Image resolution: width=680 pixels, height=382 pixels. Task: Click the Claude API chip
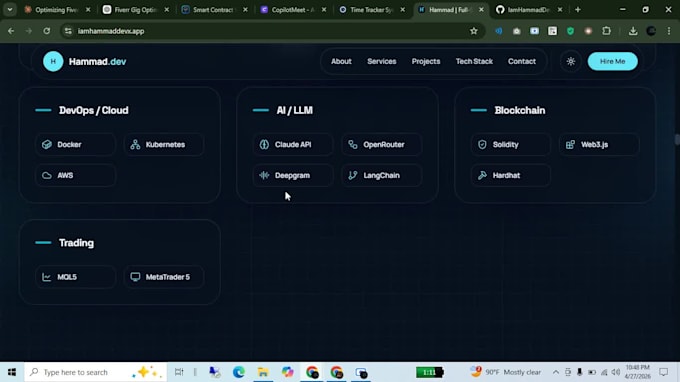click(293, 144)
